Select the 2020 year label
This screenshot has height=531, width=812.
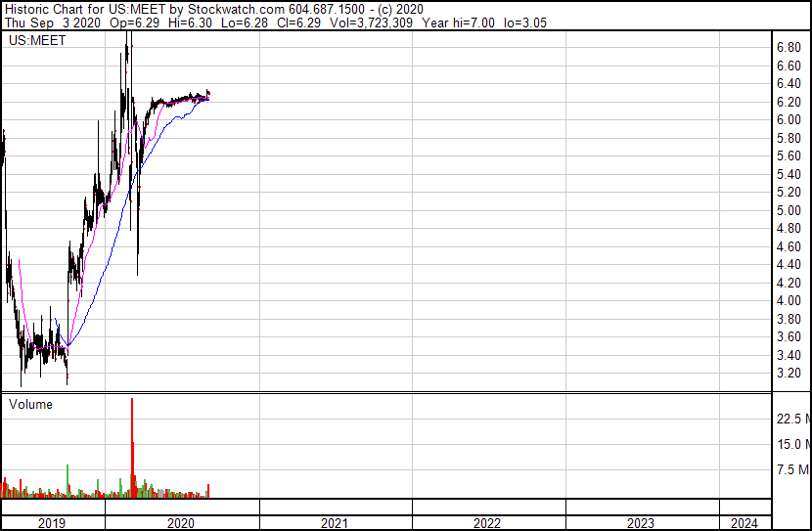pyautogui.click(x=181, y=523)
